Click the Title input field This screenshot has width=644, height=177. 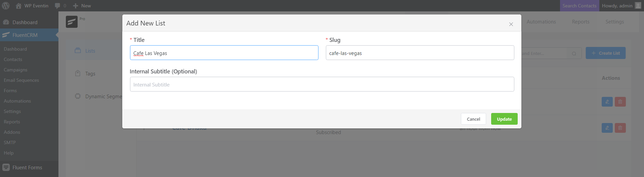224,53
